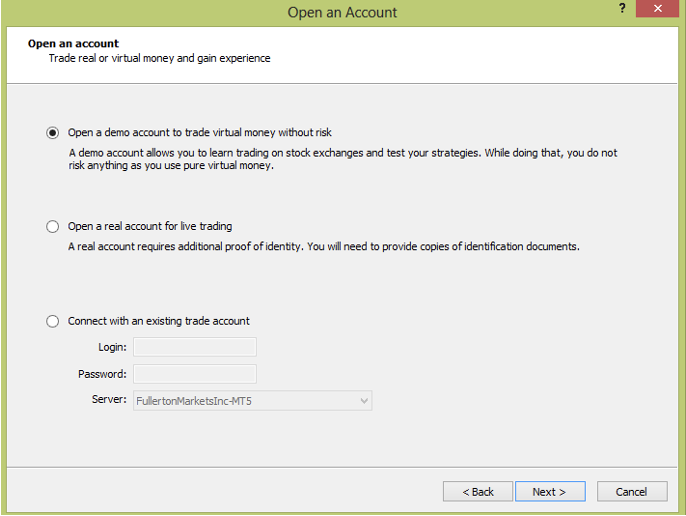Click the Password input field
Image resolution: width=686 pixels, height=516 pixels.
[195, 374]
